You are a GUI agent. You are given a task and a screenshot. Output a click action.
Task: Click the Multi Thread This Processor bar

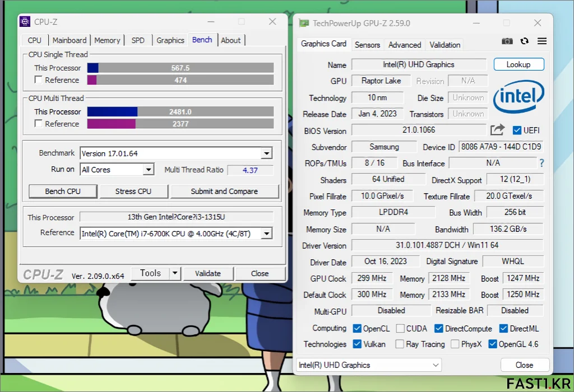click(x=180, y=111)
